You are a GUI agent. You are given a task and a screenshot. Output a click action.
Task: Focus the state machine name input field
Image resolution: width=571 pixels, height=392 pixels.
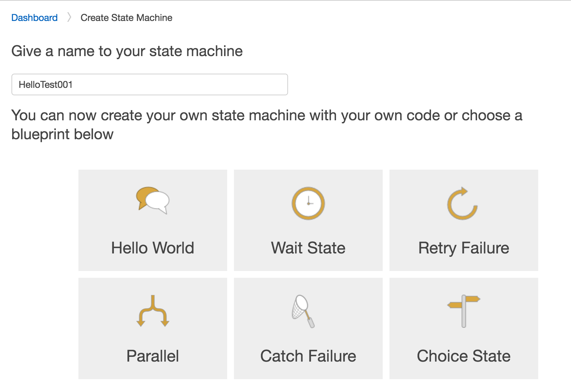click(150, 84)
